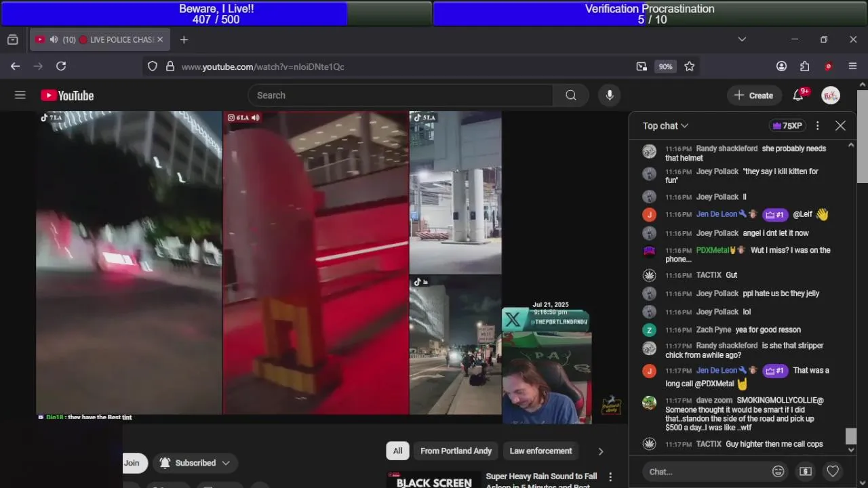Select From Portland Andy chip
This screenshot has height=488, width=868.
point(456,451)
